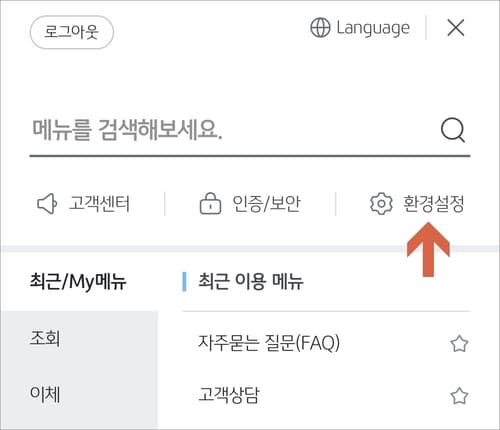Open the 고객센터 text link
This screenshot has width=500, height=430.
click(99, 203)
